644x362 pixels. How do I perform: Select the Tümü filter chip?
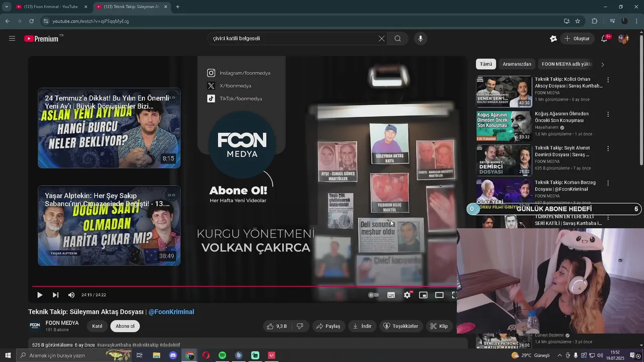coord(486,64)
